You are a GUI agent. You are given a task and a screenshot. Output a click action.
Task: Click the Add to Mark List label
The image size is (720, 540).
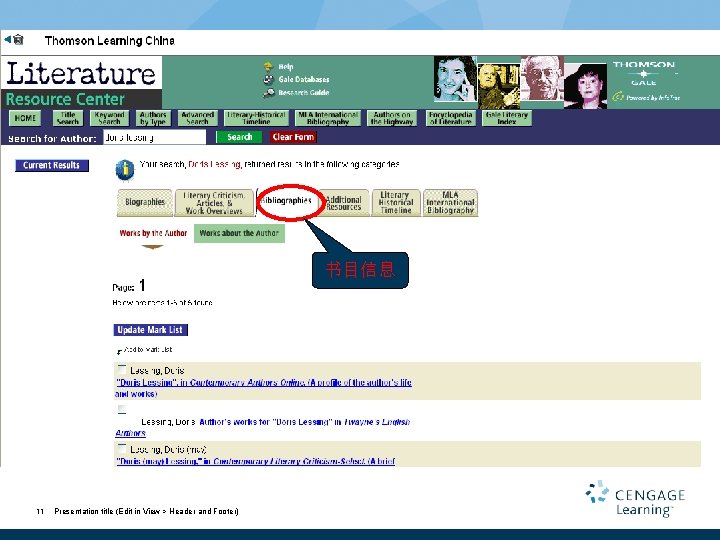[x=148, y=349]
